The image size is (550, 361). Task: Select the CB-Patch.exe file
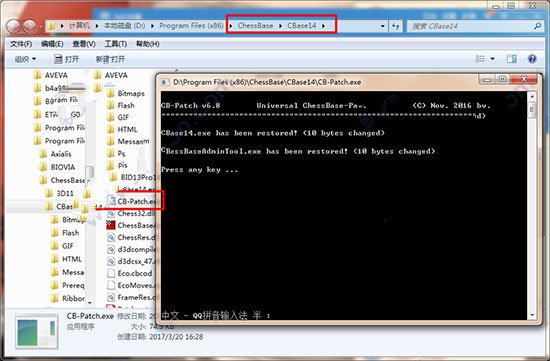pyautogui.click(x=132, y=201)
